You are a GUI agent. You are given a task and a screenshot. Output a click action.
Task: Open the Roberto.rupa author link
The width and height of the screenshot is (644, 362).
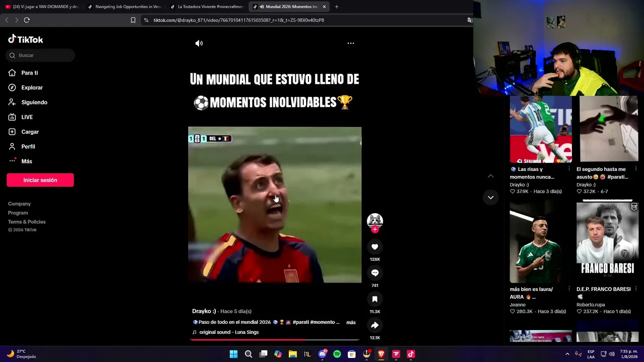[591, 305]
